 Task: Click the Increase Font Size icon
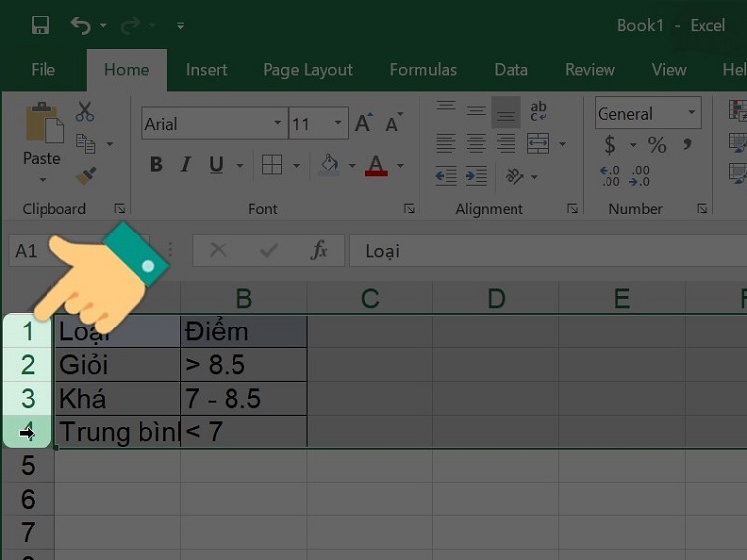[x=364, y=123]
